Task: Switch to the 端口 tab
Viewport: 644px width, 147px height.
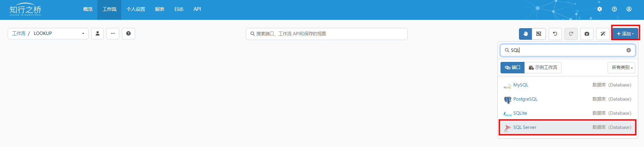Action: (512, 68)
